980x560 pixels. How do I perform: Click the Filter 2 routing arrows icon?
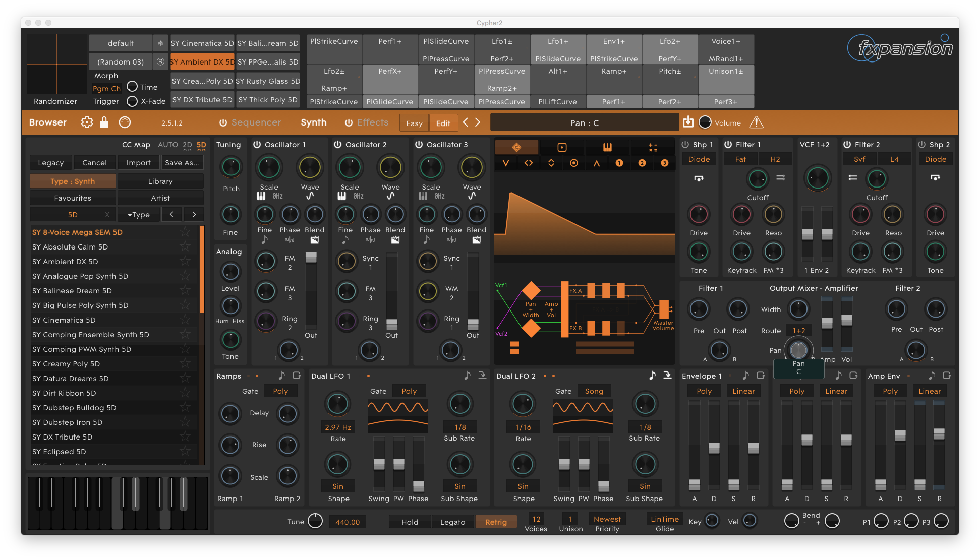click(x=853, y=177)
